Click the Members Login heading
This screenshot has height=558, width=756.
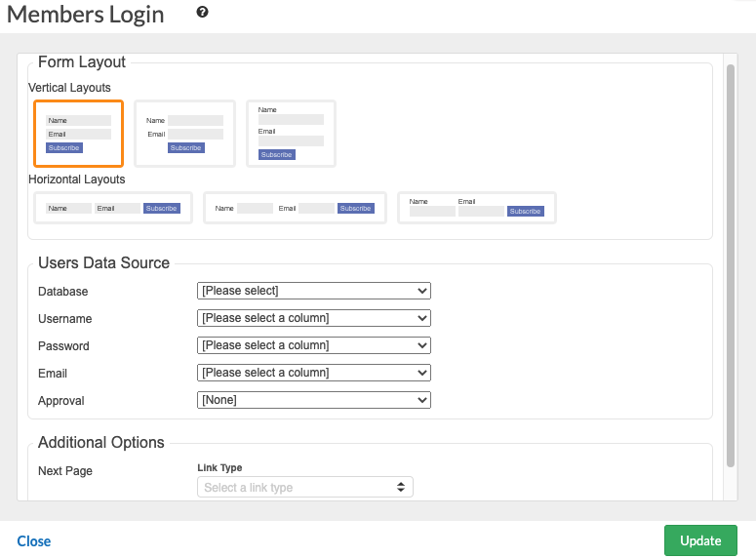pos(86,15)
